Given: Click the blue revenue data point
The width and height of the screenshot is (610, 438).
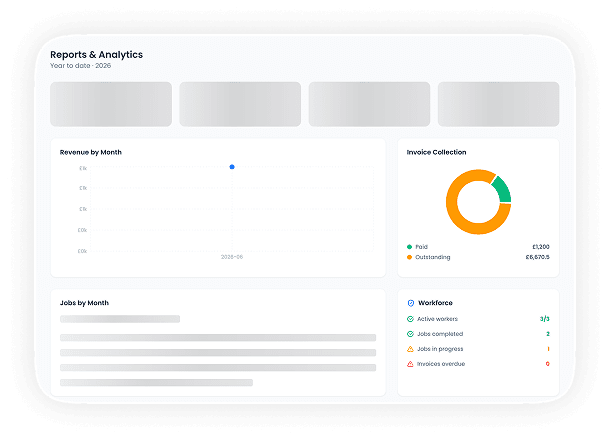Looking at the screenshot, I should 232,167.
